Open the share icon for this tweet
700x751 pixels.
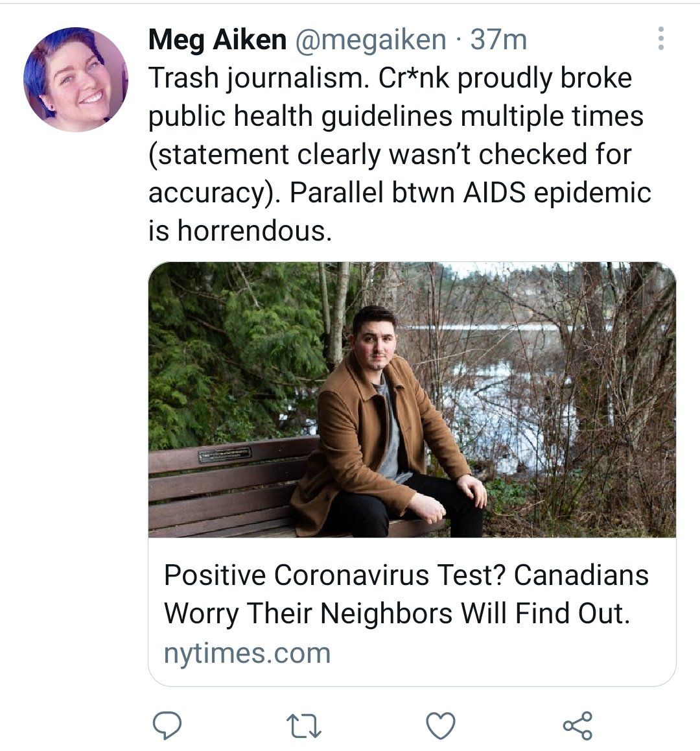click(x=577, y=726)
